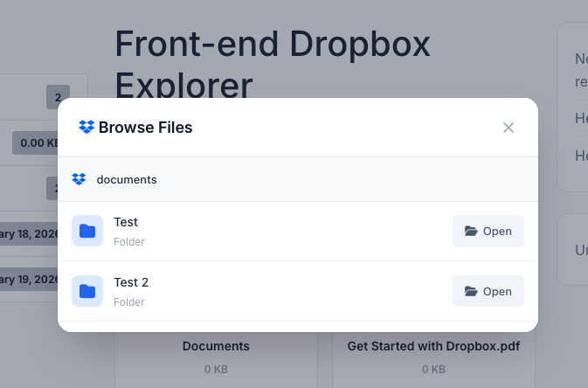Select the documents breadcrumb path
Image resolution: width=588 pixels, height=388 pixels.
click(x=127, y=180)
